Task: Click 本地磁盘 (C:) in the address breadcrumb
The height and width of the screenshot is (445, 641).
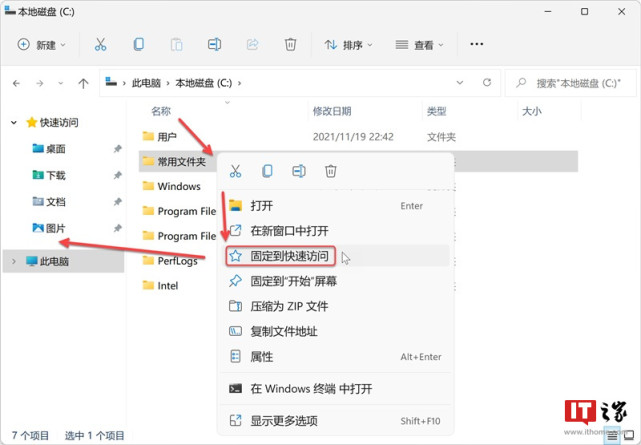Action: (x=204, y=83)
